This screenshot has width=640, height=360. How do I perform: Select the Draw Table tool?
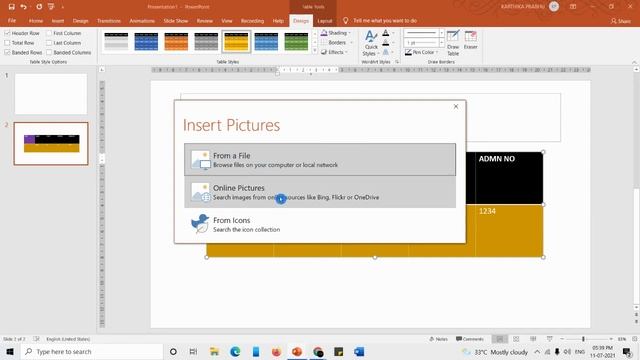[453, 43]
